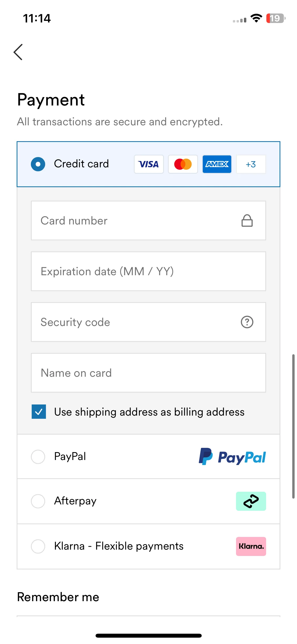Viewport: 297px width, 644px height.
Task: Select the Afterpay radio button
Action: 38,501
